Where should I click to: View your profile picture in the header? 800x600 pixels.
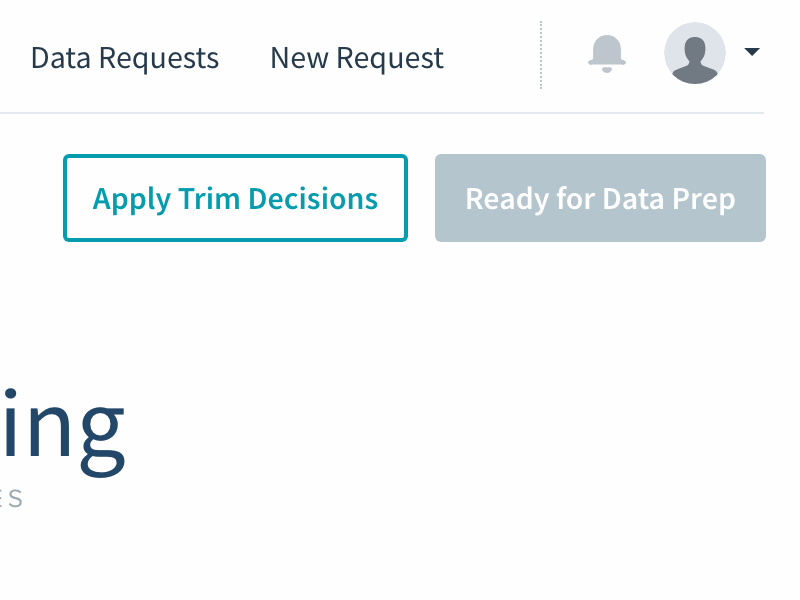tap(694, 54)
